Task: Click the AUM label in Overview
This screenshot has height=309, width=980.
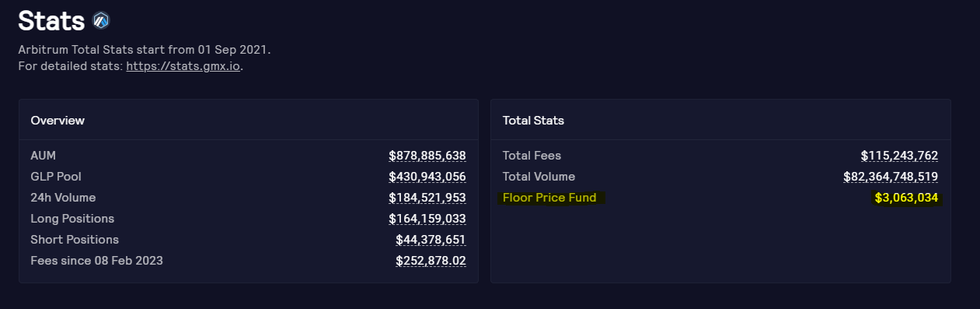Action: [44, 156]
